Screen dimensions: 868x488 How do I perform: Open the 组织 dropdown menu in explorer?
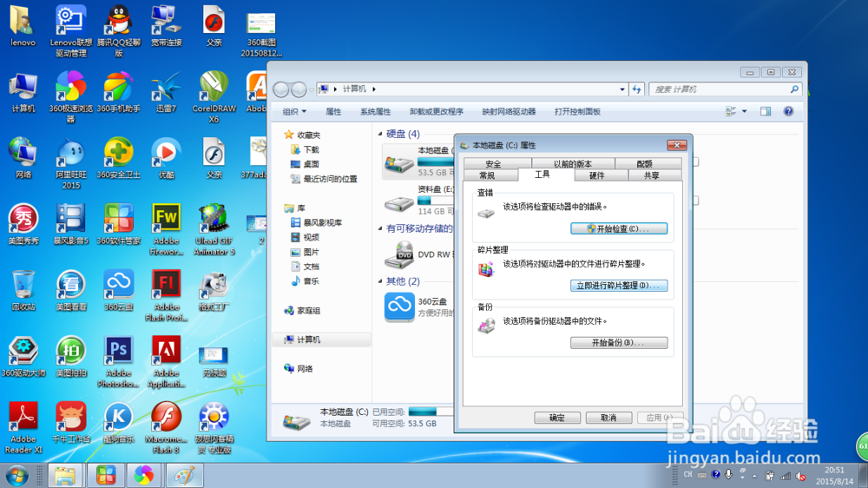pyautogui.click(x=294, y=111)
